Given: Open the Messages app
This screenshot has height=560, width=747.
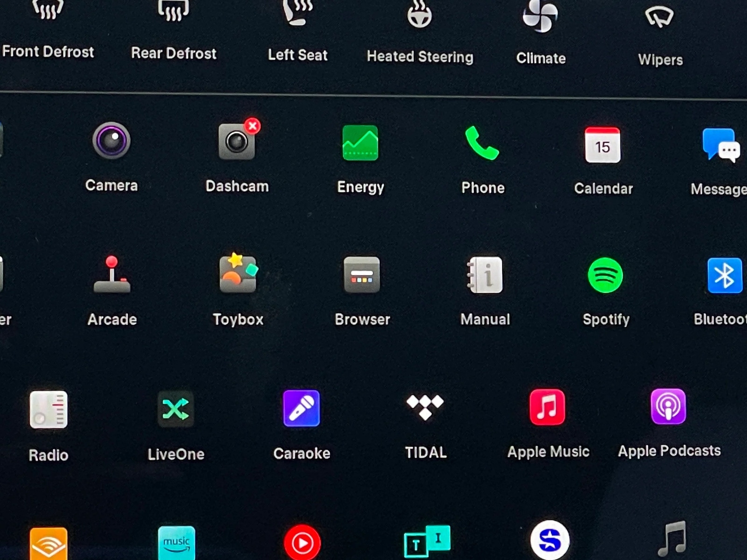Looking at the screenshot, I should click(719, 162).
